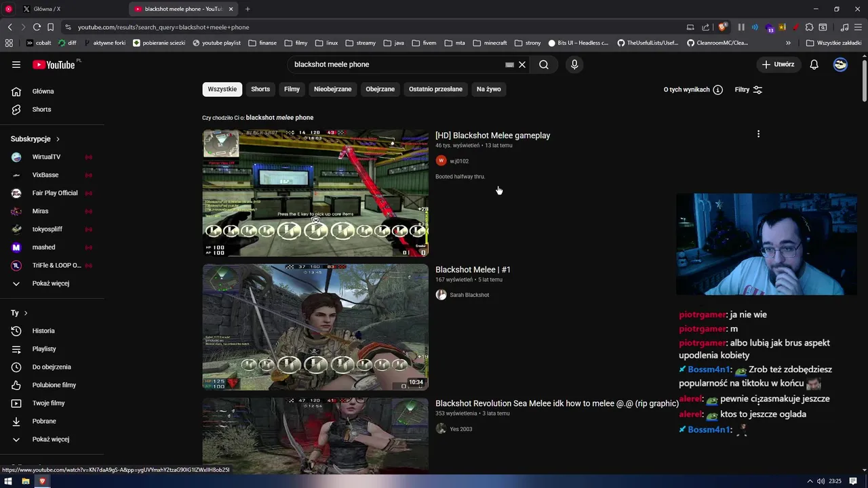Image resolution: width=868 pixels, height=488 pixels.
Task: Open Sarah Blackshot channel link
Action: point(469,295)
